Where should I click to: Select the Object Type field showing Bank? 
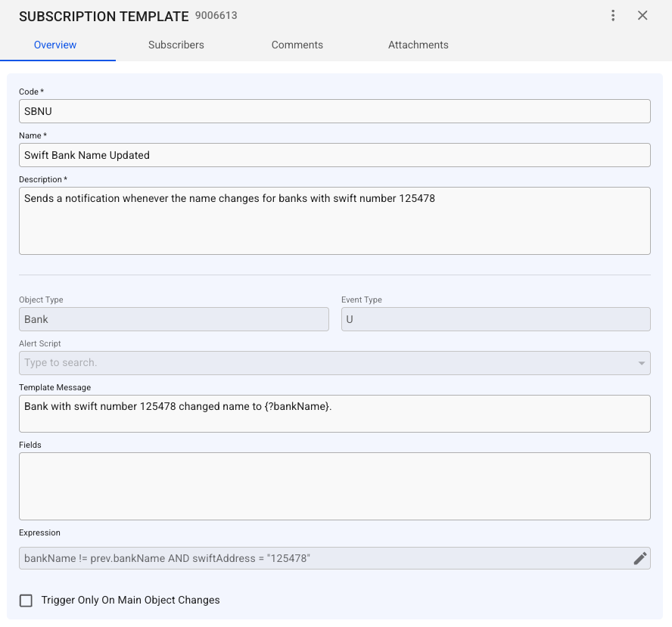tap(173, 319)
